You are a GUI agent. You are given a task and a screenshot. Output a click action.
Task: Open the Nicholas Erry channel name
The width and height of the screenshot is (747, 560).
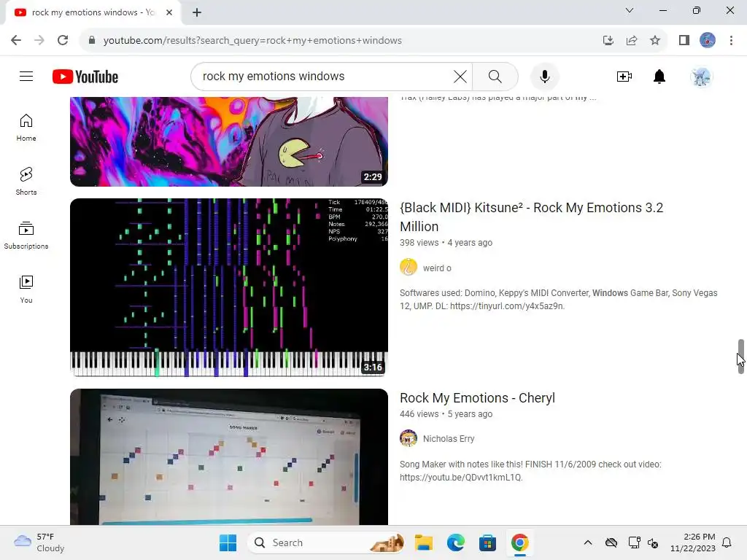click(449, 438)
